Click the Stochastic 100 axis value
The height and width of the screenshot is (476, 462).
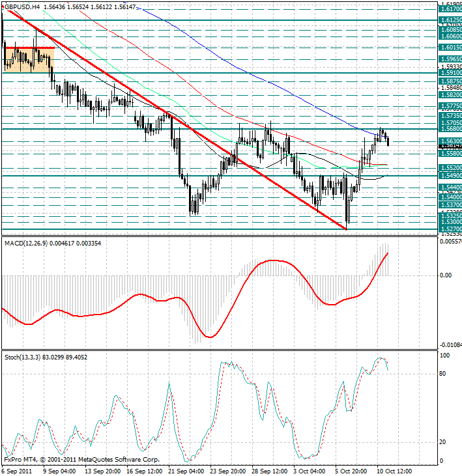pyautogui.click(x=444, y=356)
